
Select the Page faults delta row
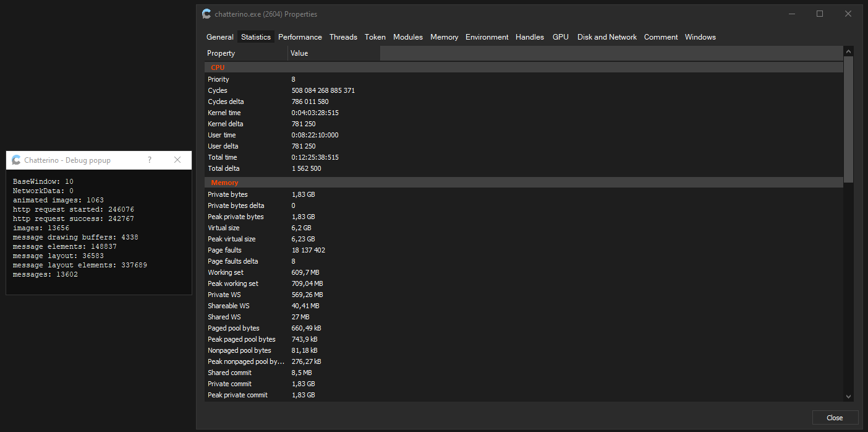pyautogui.click(x=524, y=261)
